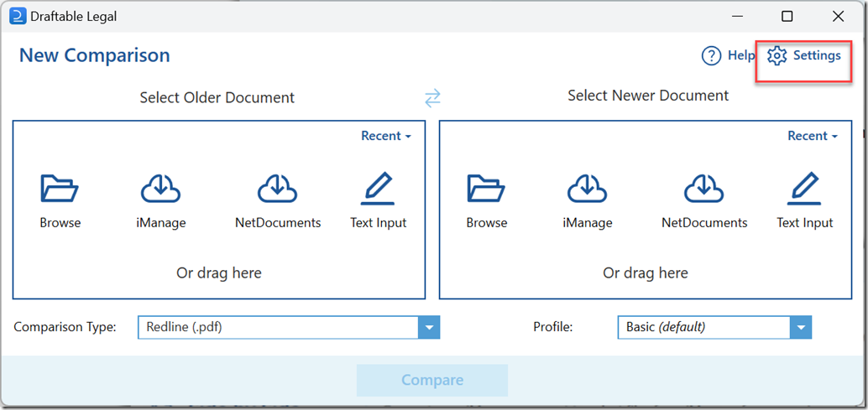The image size is (868, 410).
Task: Open Browse folder for older document
Action: pos(60,189)
